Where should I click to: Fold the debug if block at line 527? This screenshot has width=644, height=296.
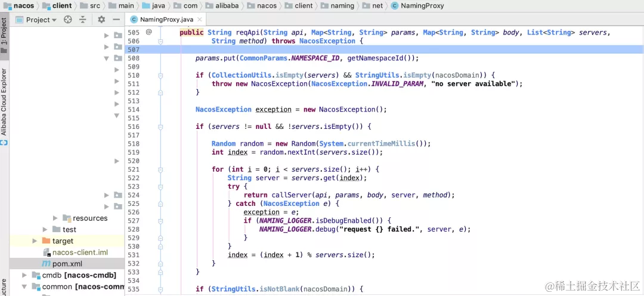[160, 221]
